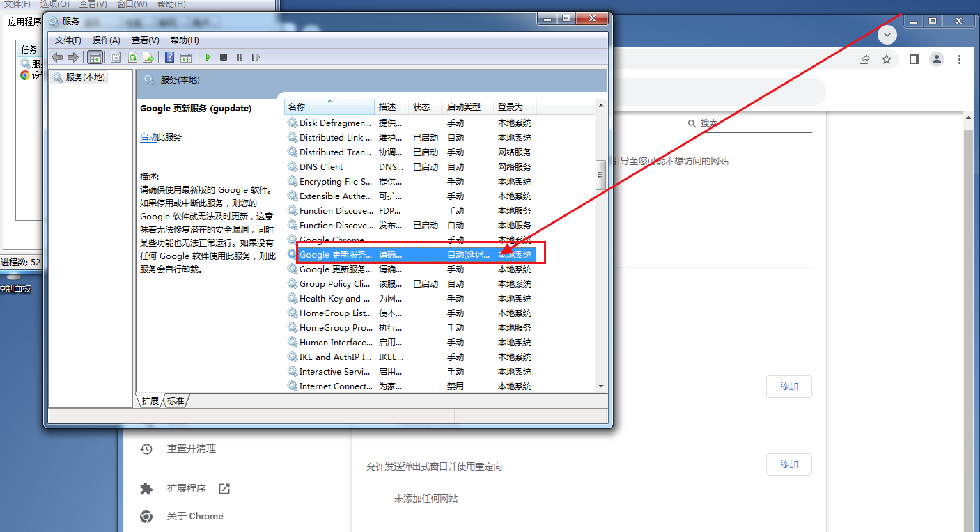This screenshot has height=532, width=980.
Task: Open 重置并清理 in Chrome settings sidebar
Action: click(192, 449)
